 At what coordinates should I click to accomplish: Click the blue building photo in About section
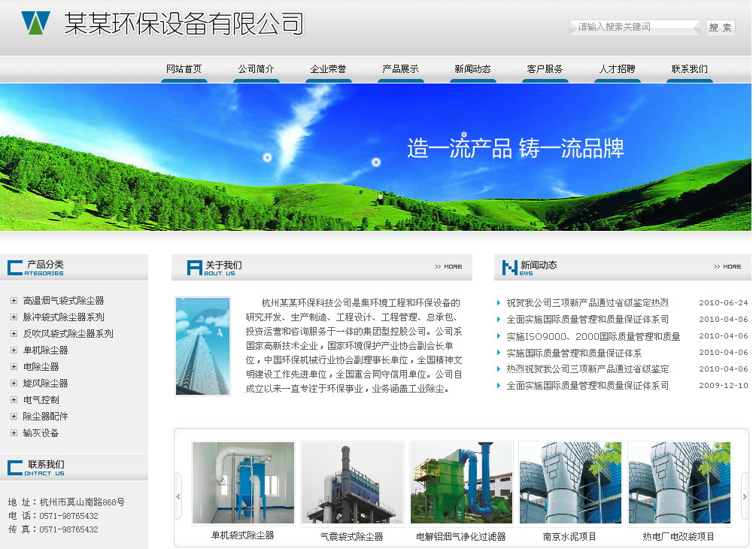pyautogui.click(x=204, y=346)
